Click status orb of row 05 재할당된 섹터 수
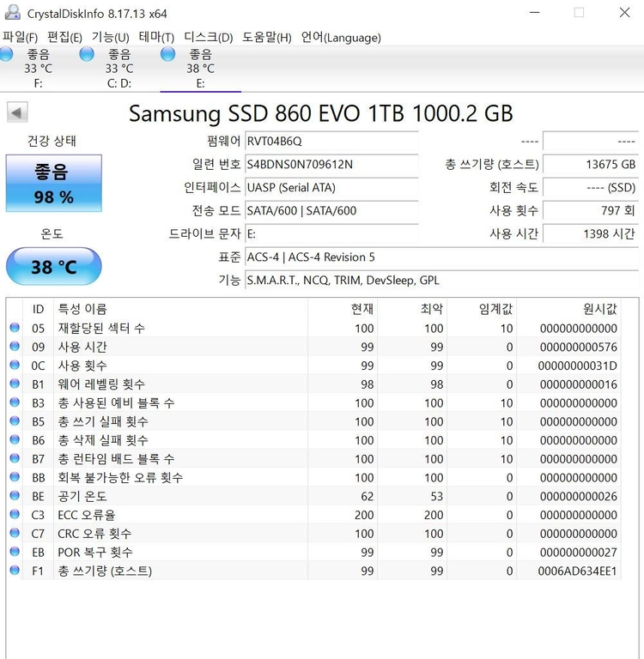 15,328
